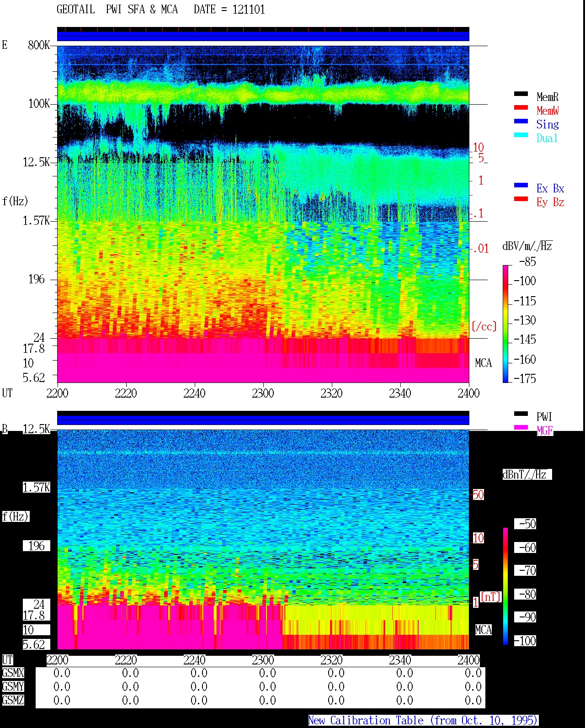
Task: Click the 2220 time tick under E panel
Action: pos(126,393)
